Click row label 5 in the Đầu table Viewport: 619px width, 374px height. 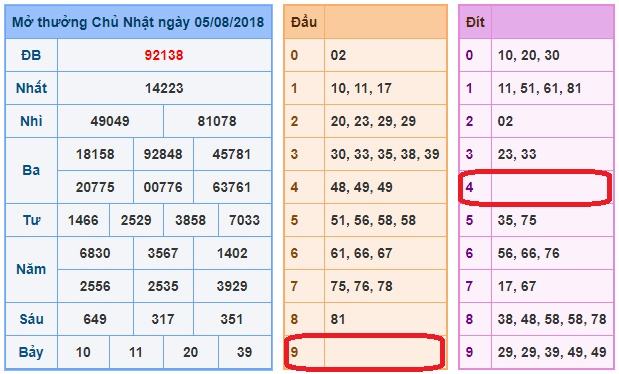point(294,220)
